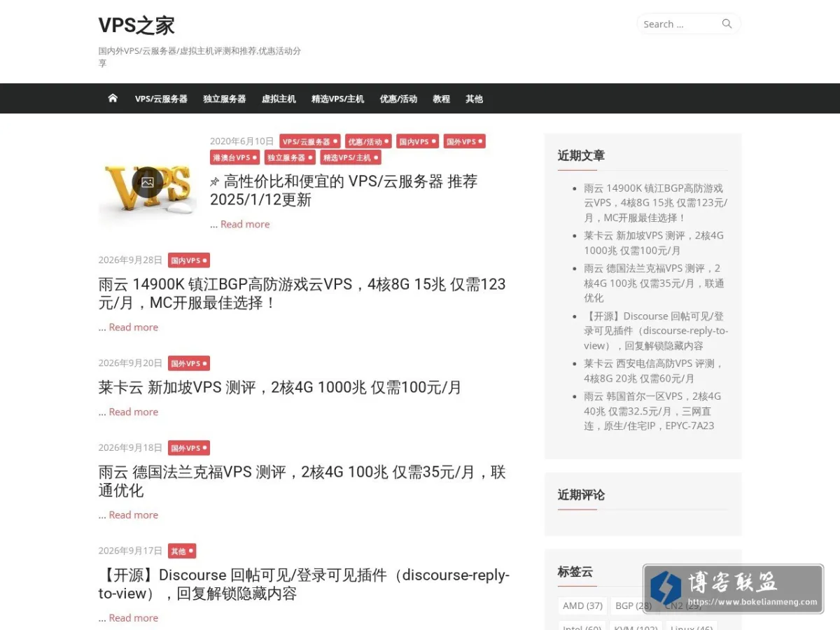
Task: Open 精选VPS/主机 navigation menu item
Action: (338, 99)
